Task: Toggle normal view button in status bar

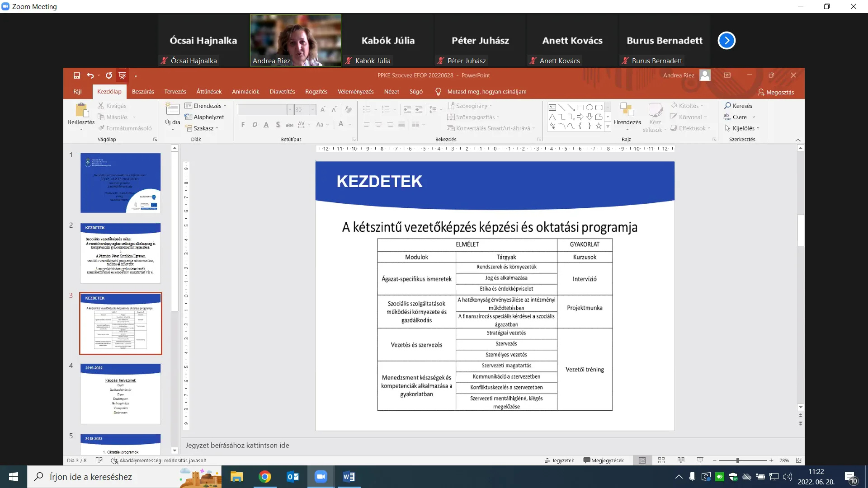Action: [x=642, y=460]
